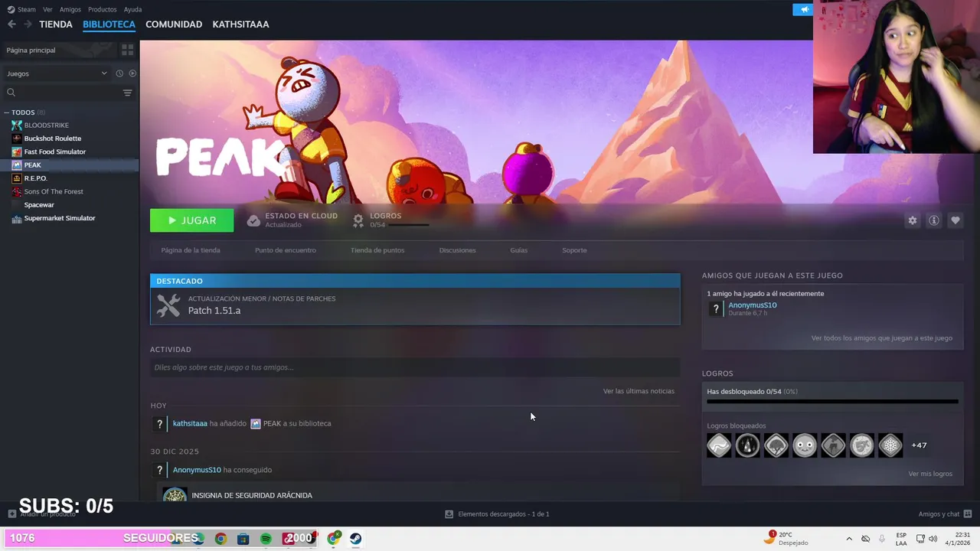Click the achievements 0/54 progress bar
Image resolution: width=980 pixels, height=551 pixels.
pos(832,401)
